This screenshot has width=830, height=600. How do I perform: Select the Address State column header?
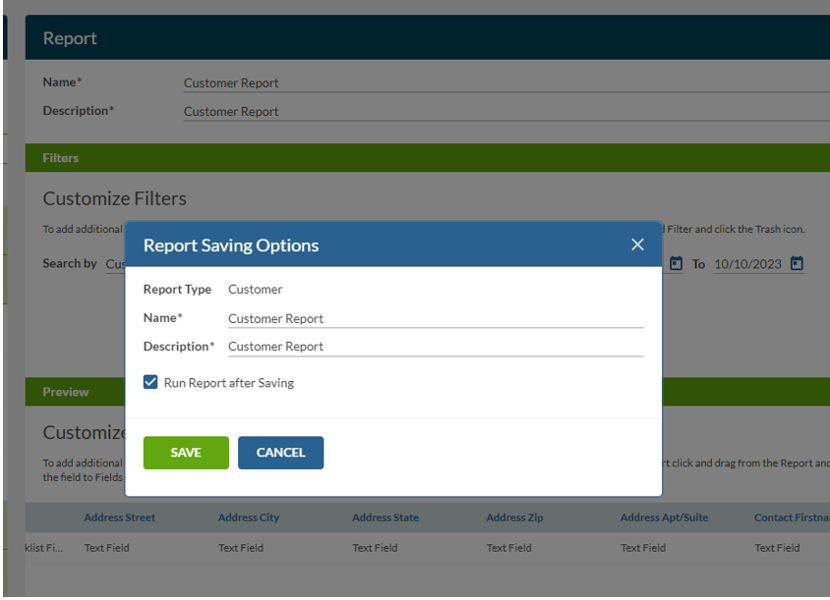pyautogui.click(x=385, y=517)
